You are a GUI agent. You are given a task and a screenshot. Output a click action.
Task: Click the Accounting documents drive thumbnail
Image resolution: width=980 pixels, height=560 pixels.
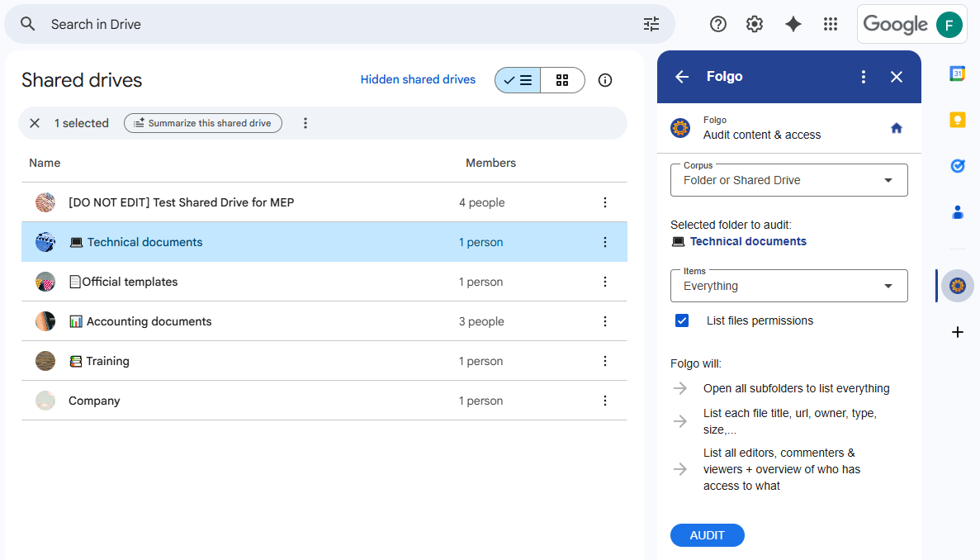tap(45, 321)
